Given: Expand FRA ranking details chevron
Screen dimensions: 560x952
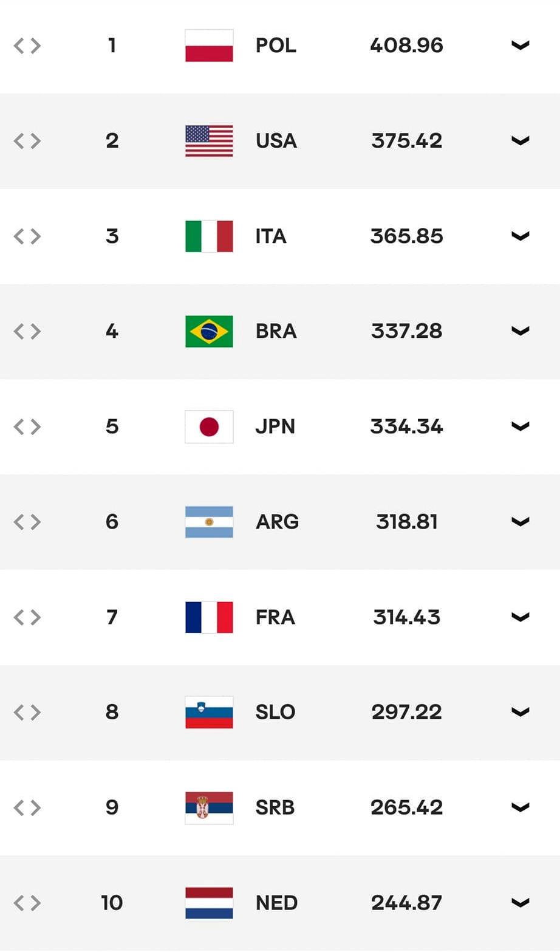Looking at the screenshot, I should pos(521,617).
